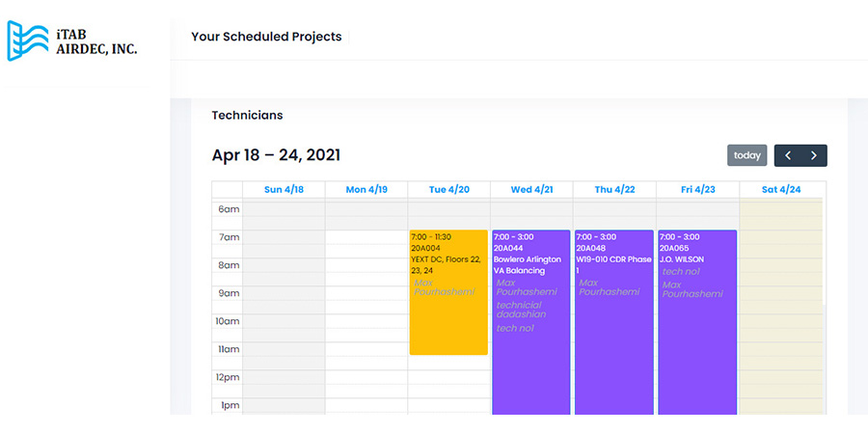Click the iTAB Airdec logo icon
Screen dimensions: 868x434
[x=27, y=40]
